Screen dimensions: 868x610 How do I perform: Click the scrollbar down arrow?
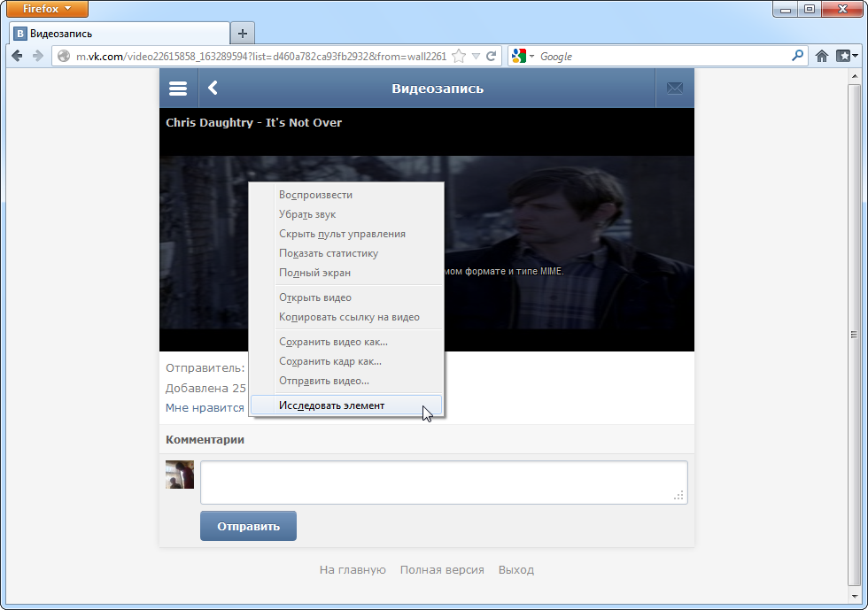(x=854, y=594)
